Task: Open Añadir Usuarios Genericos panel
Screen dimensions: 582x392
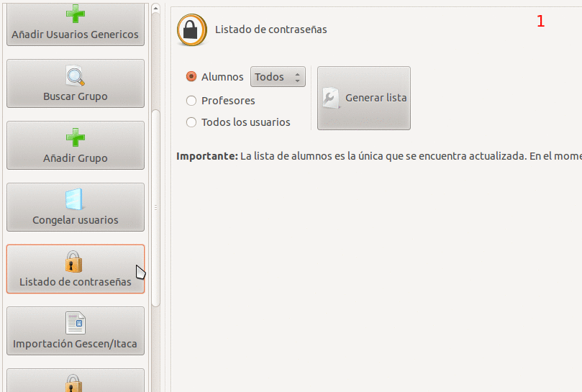Action: pos(76,24)
